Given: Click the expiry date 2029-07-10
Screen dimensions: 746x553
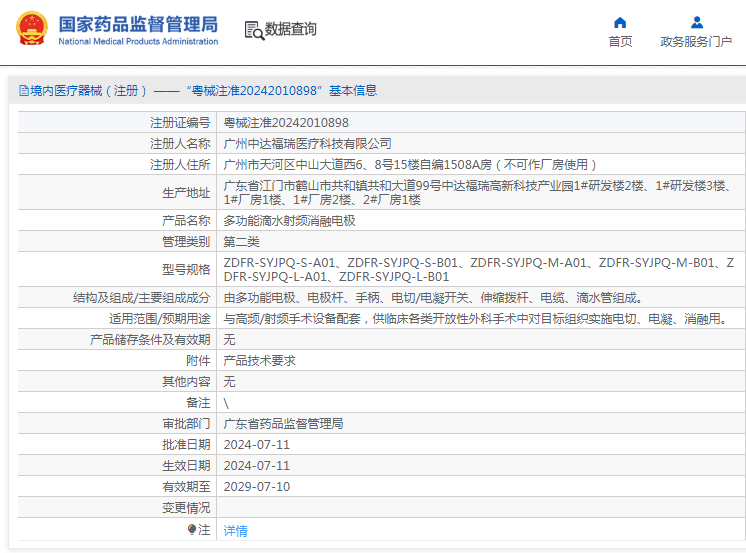Looking at the screenshot, I should click(256, 486).
